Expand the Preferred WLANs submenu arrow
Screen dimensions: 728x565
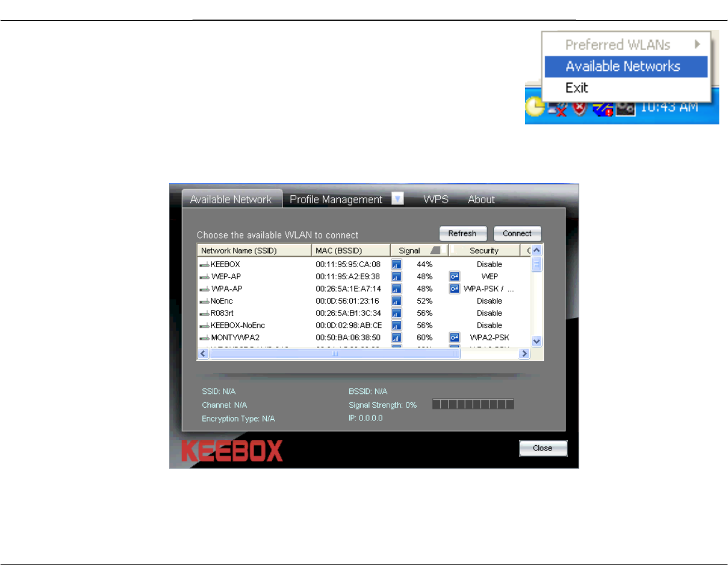pos(697,44)
